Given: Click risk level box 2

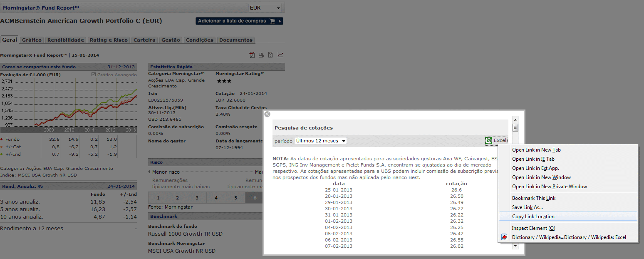Looking at the screenshot, I should coord(177,198).
